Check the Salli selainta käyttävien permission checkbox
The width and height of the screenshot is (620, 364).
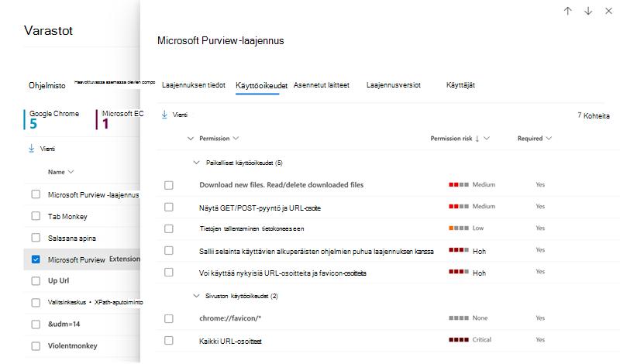coord(169,250)
